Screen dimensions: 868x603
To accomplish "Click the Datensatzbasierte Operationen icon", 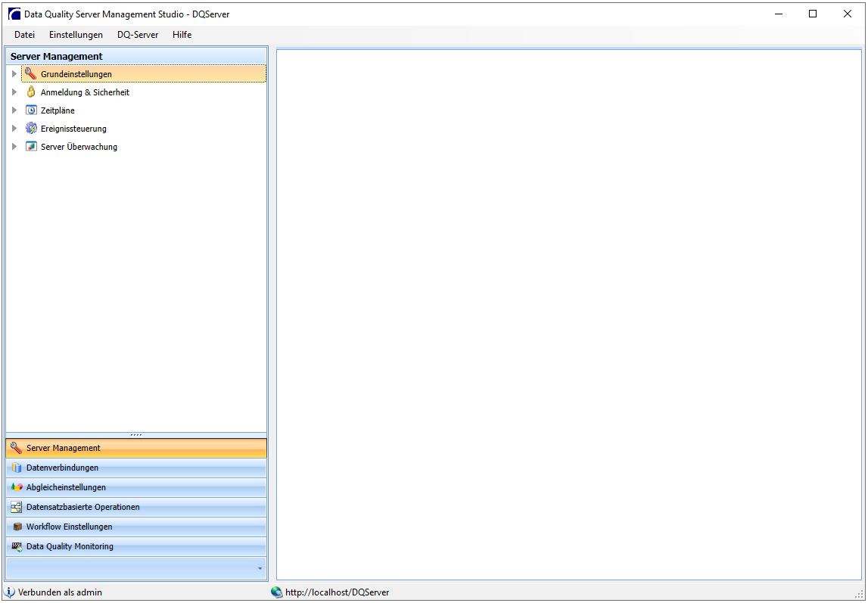I will [17, 507].
